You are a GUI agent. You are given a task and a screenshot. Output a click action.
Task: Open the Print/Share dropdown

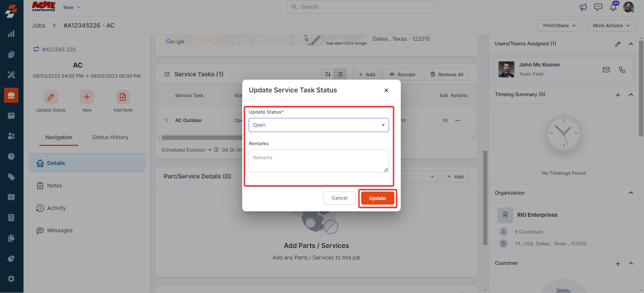coord(559,26)
